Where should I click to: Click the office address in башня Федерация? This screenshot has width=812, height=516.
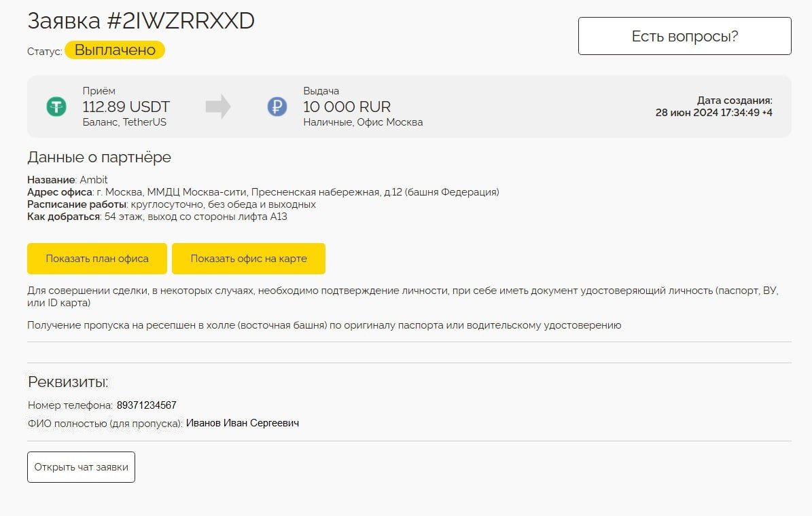click(x=298, y=192)
